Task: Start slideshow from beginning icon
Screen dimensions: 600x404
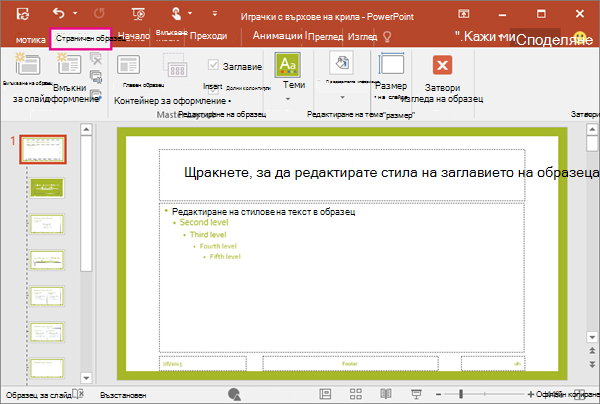Action: [x=139, y=14]
